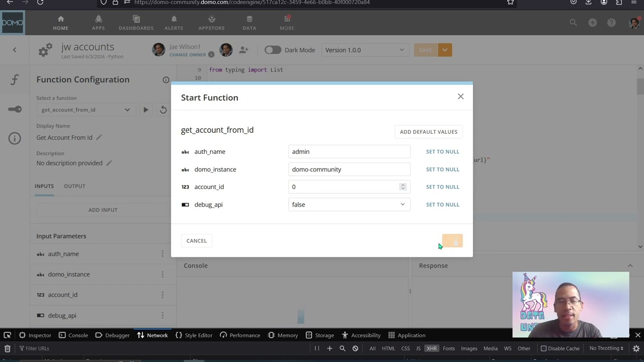Open the DevTools settings gear icon
This screenshot has height=362, width=644.
[x=636, y=348]
